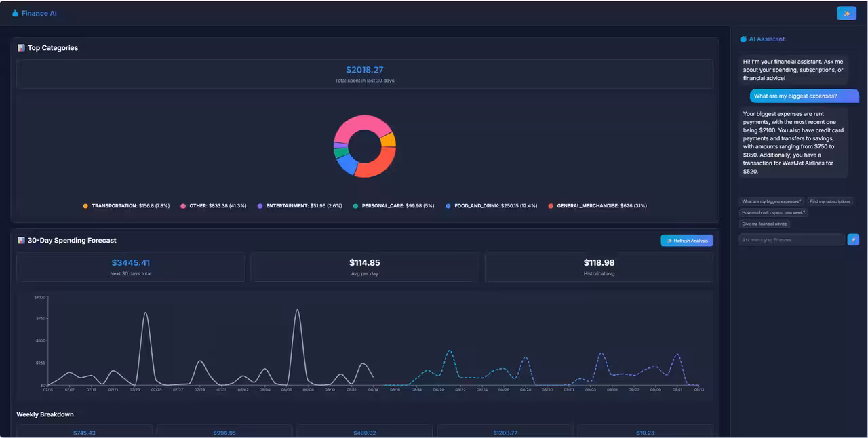Click the AI Assistant robot icon
Screen dimensions: 868x438
coord(744,39)
